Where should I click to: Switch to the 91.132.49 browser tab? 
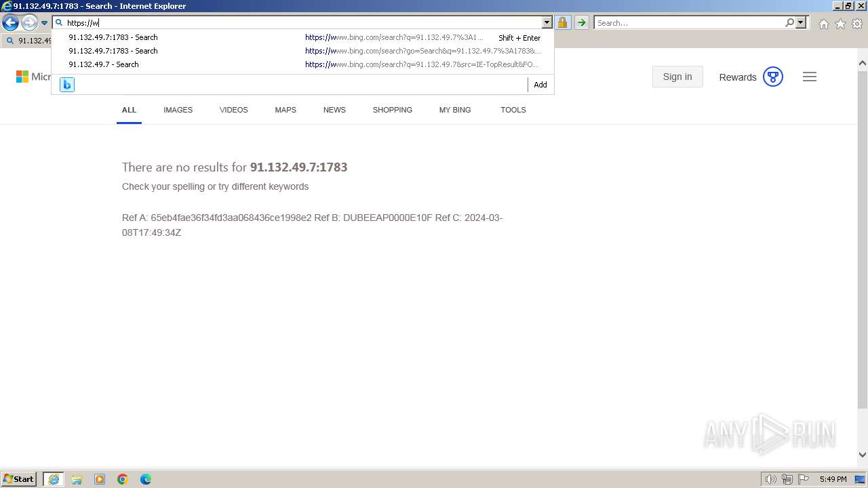tap(28, 41)
